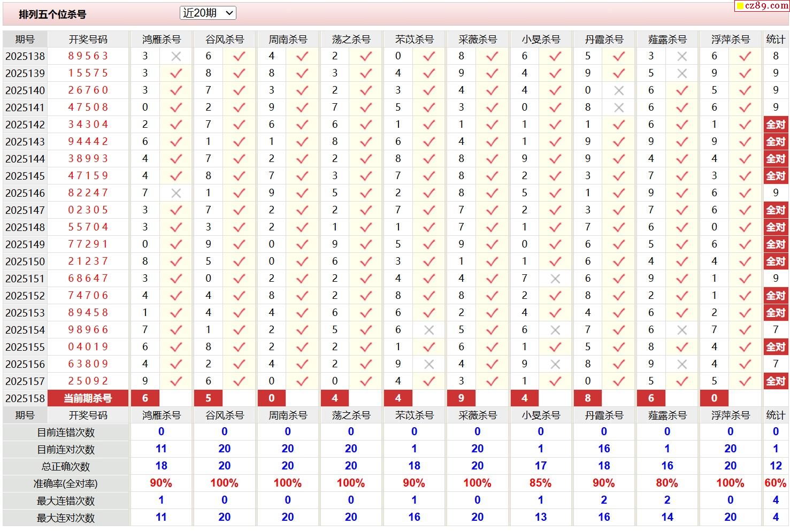Click the X mark for 芣苡杀号 in row 2025154

pyautogui.click(x=429, y=330)
